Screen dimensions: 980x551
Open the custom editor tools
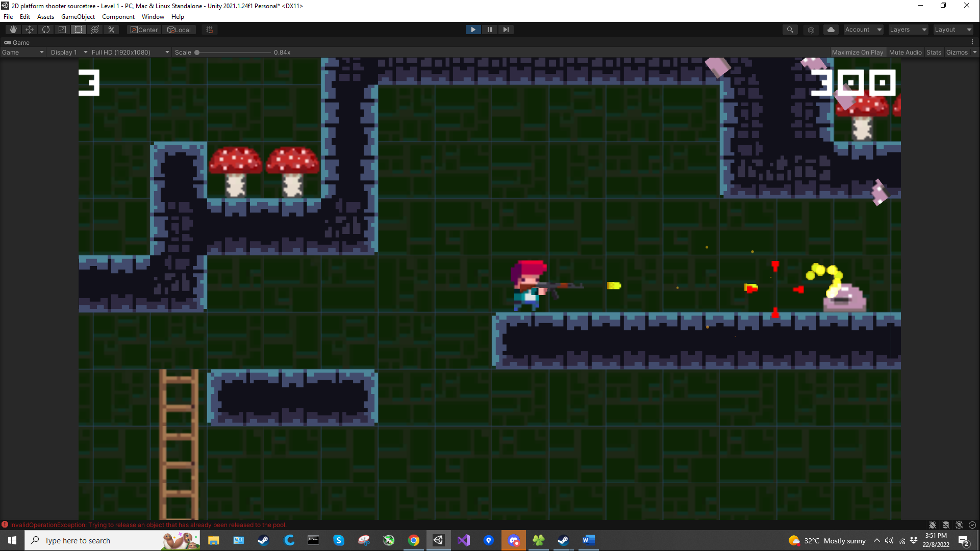111,30
